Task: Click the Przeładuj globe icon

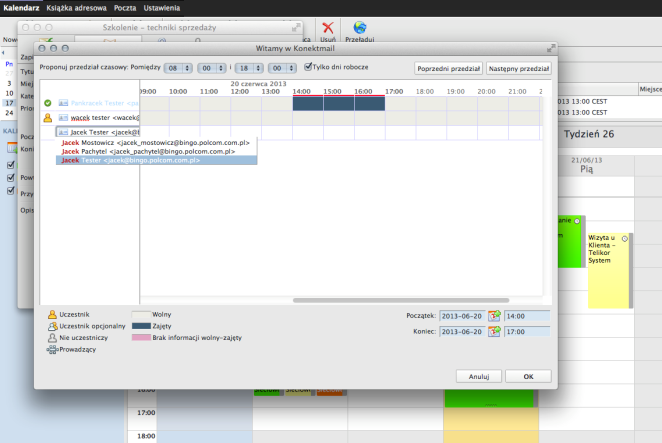Action: pyautogui.click(x=360, y=28)
